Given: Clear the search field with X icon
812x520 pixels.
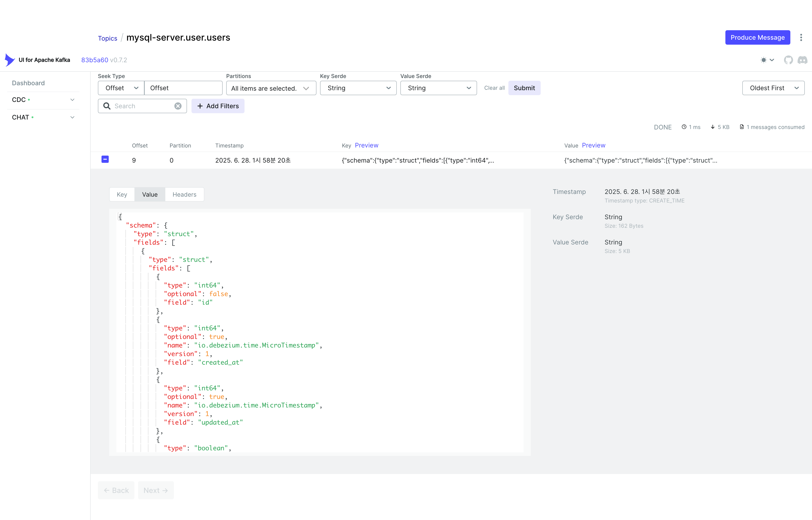Looking at the screenshot, I should point(178,106).
